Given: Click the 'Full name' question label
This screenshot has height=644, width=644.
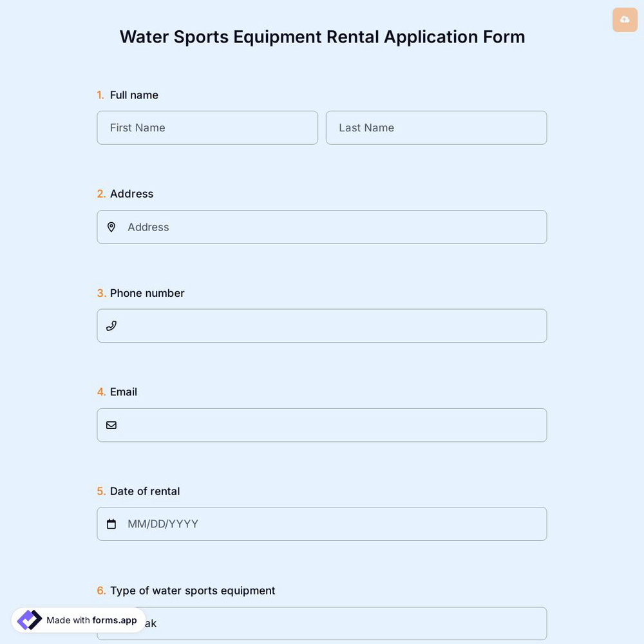Looking at the screenshot, I should click(134, 95).
